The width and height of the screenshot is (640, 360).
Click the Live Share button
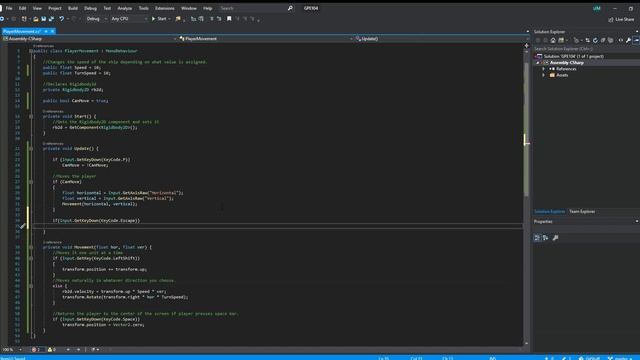point(621,19)
